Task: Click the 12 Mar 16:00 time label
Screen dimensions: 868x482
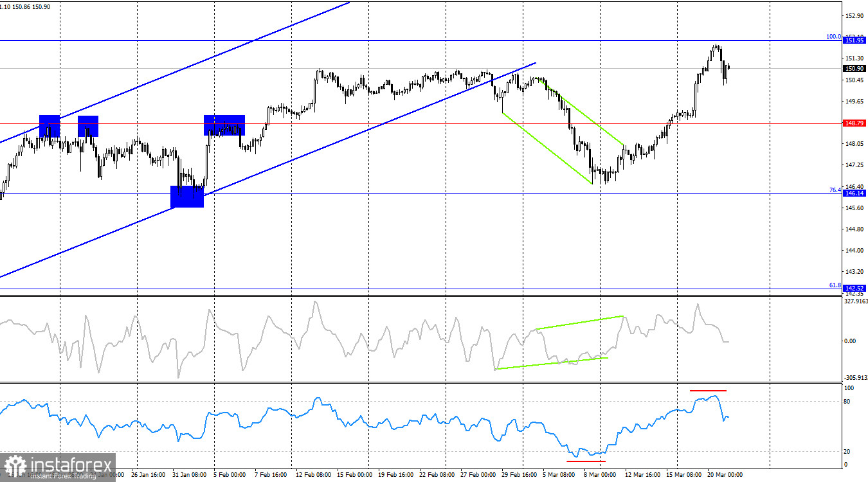Action: 642,476
